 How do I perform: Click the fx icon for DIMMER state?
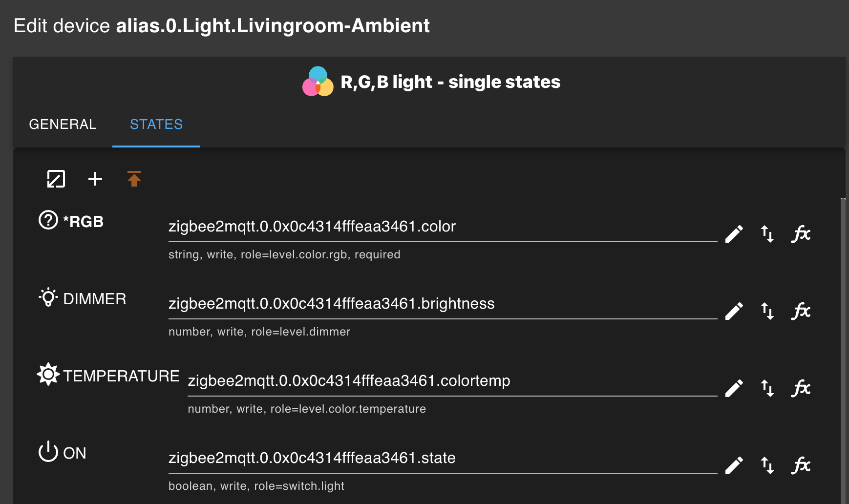(x=801, y=311)
